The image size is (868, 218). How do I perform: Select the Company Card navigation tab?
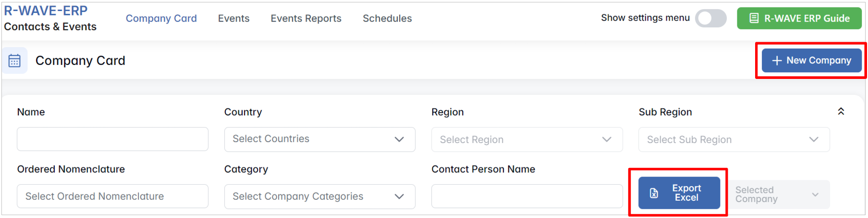tap(161, 18)
